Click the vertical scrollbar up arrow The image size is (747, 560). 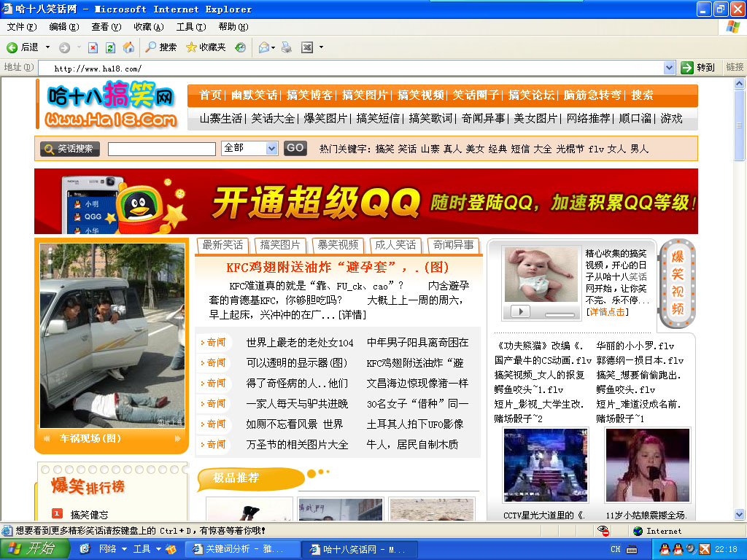coord(740,83)
